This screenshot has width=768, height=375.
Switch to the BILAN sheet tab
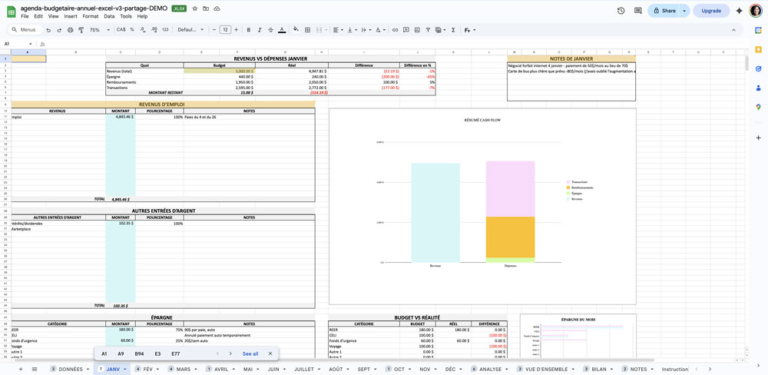coord(599,369)
